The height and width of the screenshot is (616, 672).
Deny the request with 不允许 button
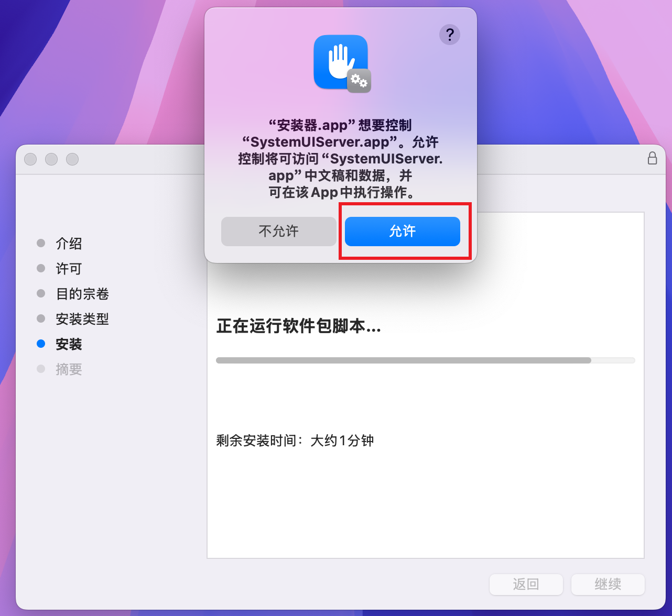(278, 232)
